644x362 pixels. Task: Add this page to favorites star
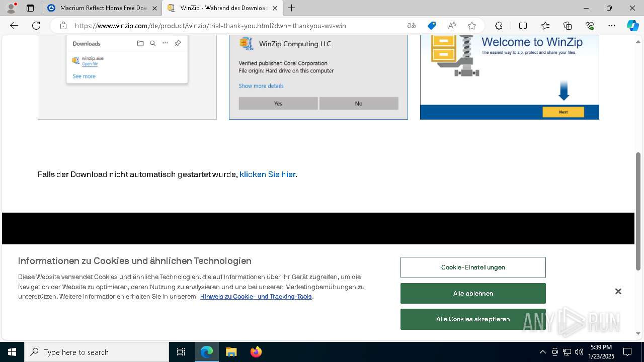pos(472,26)
